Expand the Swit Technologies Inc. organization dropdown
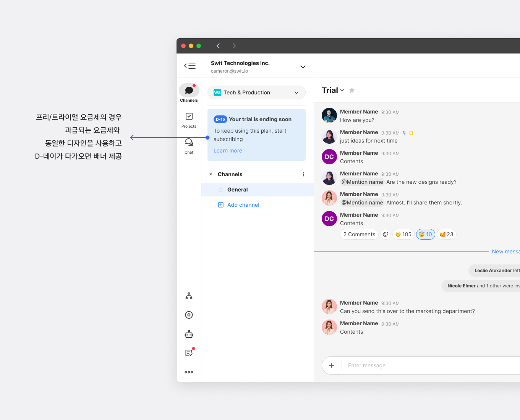520x420 pixels. coord(303,67)
